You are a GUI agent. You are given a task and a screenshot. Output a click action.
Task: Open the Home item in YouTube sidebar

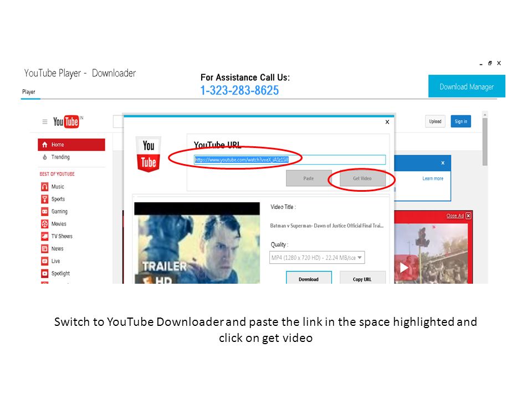point(71,145)
